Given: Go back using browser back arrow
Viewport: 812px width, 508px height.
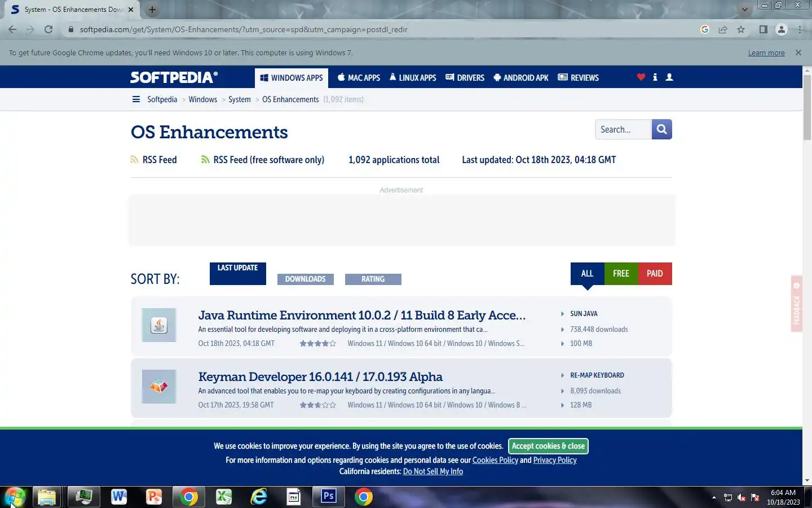Looking at the screenshot, I should [12, 29].
